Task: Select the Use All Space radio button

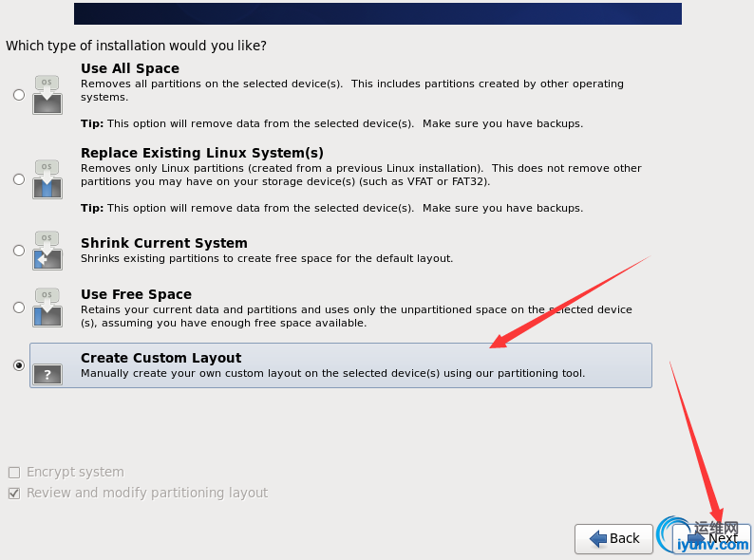Action: click(19, 95)
